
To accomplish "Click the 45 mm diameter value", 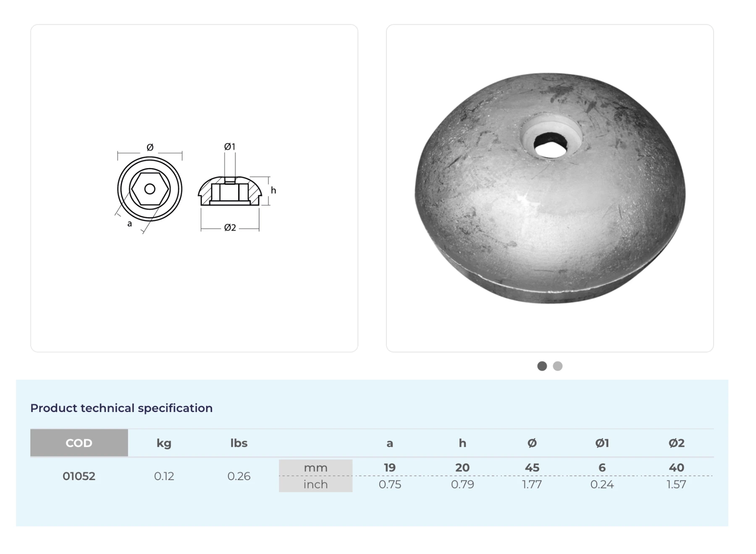I will [x=532, y=467].
